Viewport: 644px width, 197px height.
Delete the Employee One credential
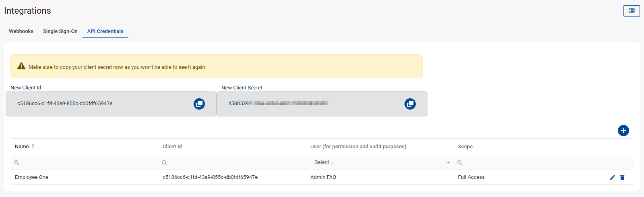(x=622, y=177)
